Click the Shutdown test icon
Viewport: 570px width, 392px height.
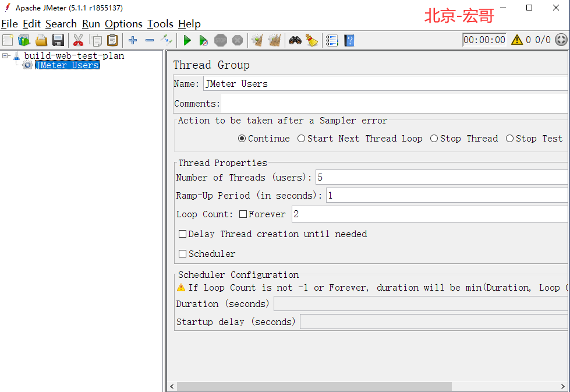point(238,40)
